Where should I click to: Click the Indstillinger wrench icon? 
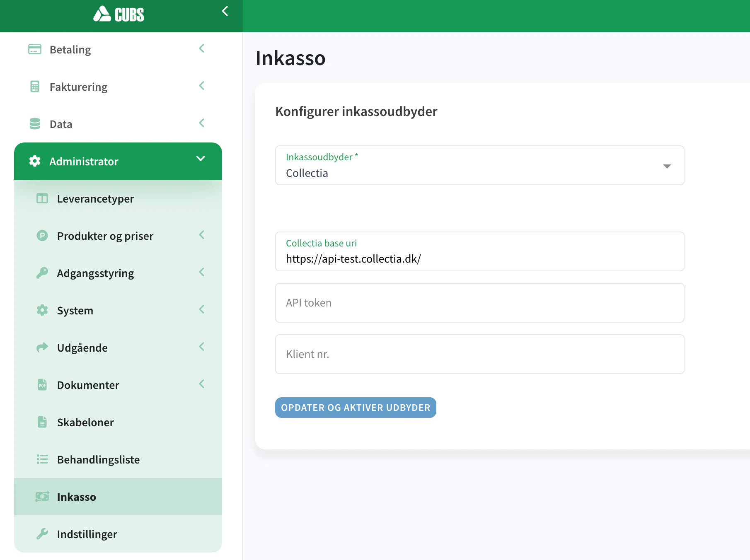pyautogui.click(x=42, y=534)
